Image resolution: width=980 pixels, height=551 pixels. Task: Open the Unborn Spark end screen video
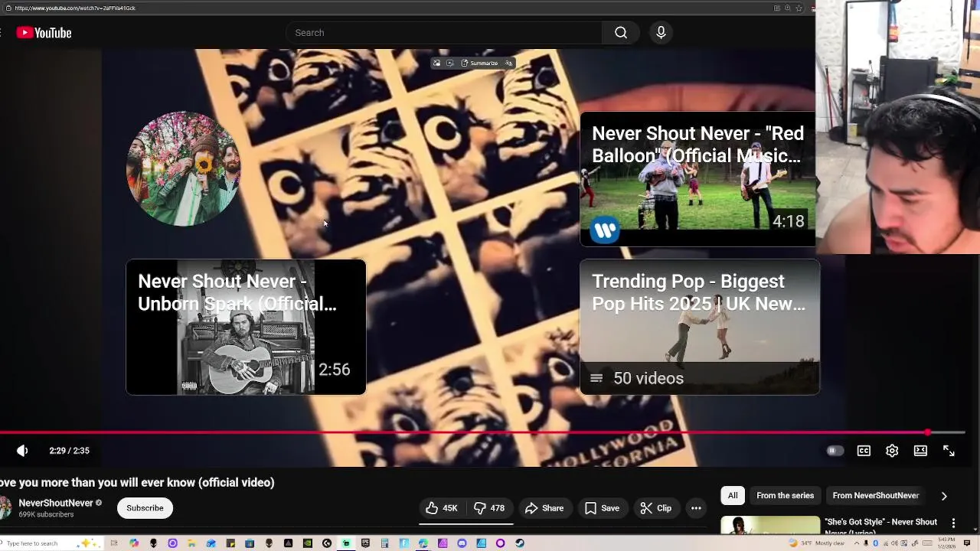246,327
